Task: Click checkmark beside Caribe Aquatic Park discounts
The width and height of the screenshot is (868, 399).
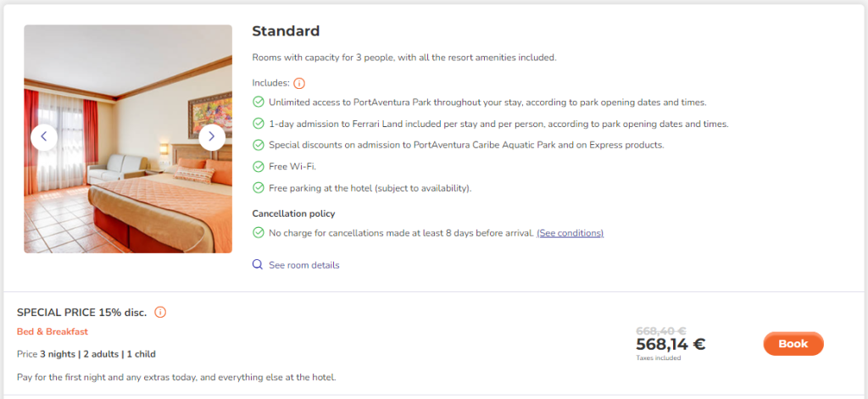Action: click(x=258, y=145)
